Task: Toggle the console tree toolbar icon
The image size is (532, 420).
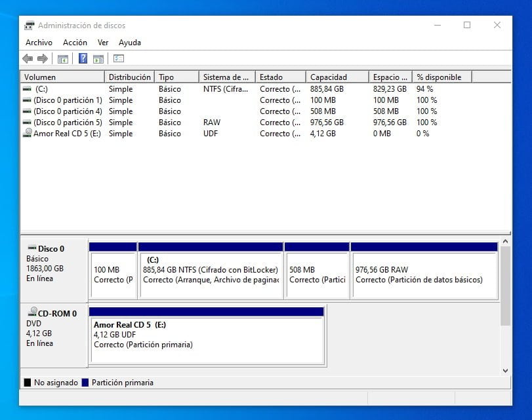Action: click(x=63, y=59)
